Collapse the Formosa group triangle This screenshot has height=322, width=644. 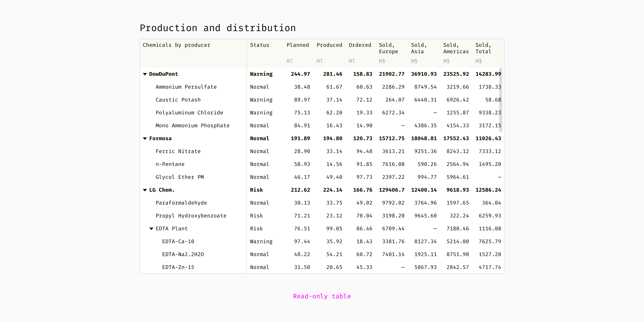tap(145, 138)
